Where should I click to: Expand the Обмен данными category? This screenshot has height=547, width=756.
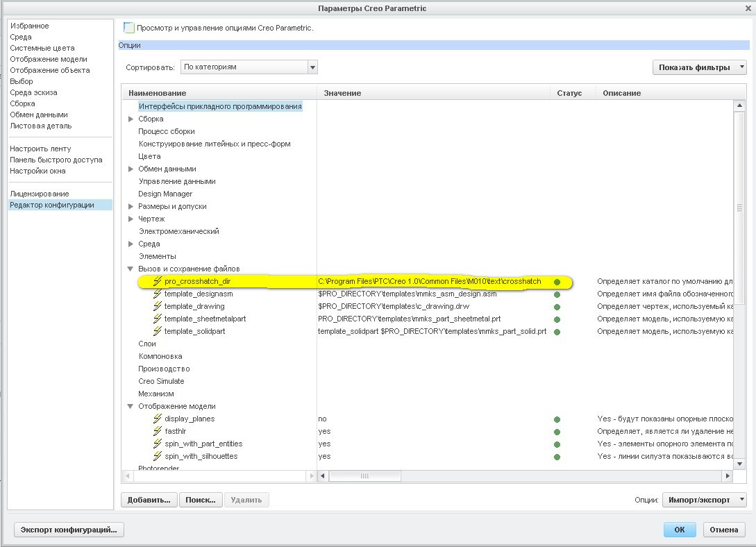click(x=131, y=169)
